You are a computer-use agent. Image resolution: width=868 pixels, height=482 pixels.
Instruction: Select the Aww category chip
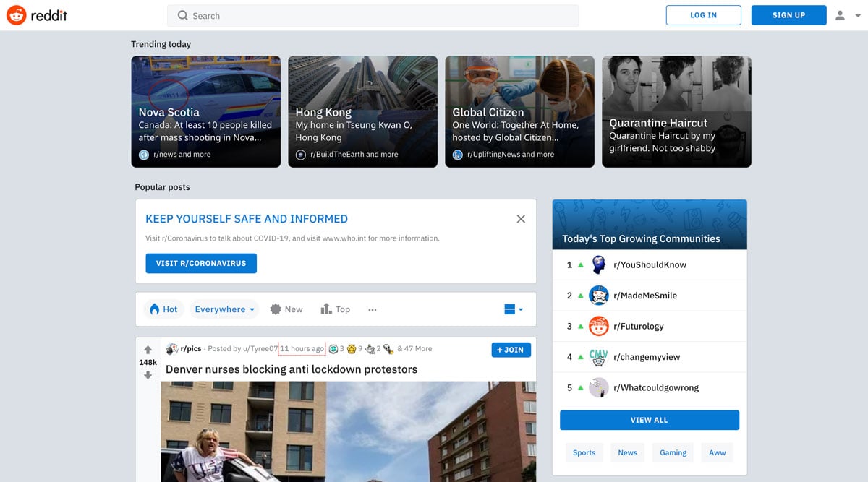pyautogui.click(x=718, y=452)
